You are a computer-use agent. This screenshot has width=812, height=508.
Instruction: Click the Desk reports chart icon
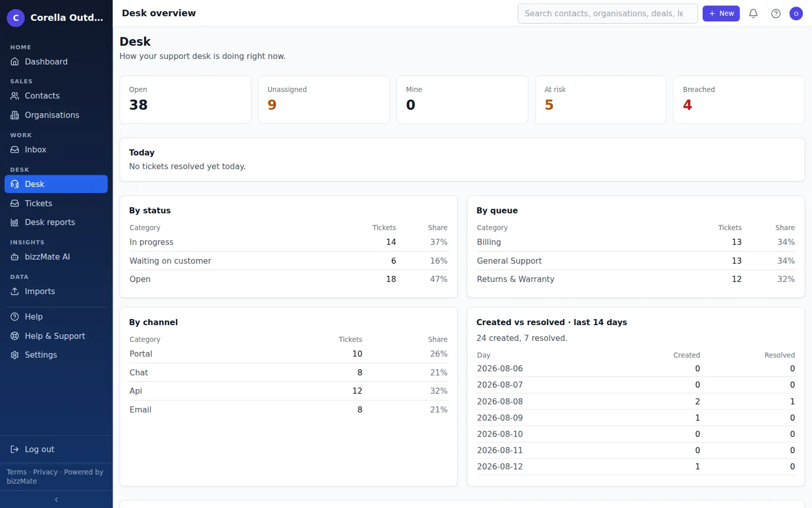click(x=15, y=222)
